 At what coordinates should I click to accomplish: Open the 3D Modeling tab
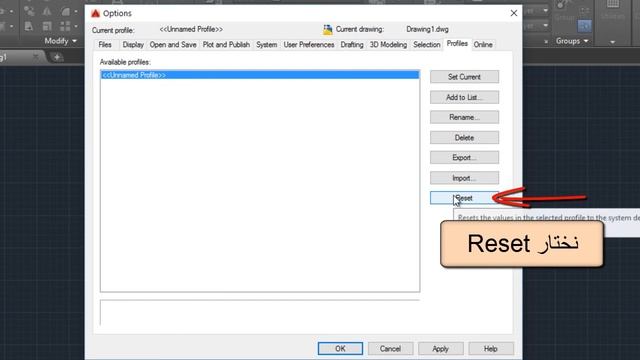pos(388,44)
